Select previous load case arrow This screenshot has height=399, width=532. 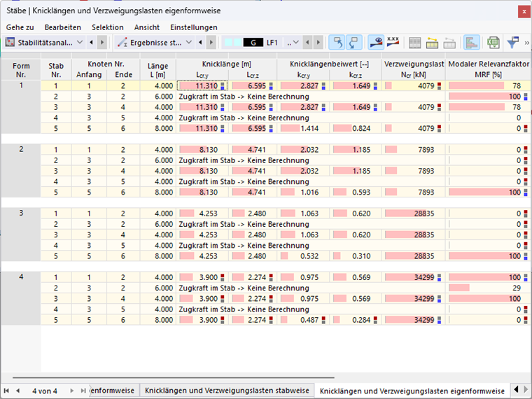click(x=308, y=43)
